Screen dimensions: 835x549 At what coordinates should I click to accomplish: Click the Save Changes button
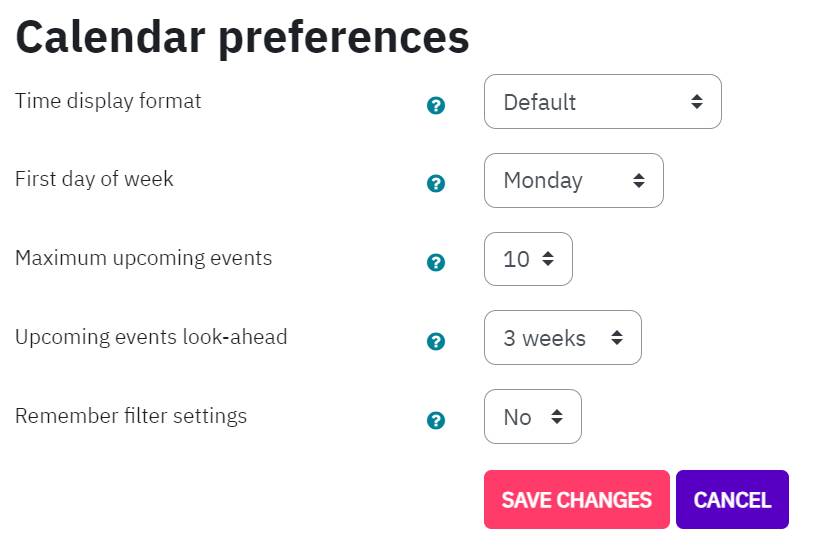click(x=577, y=499)
